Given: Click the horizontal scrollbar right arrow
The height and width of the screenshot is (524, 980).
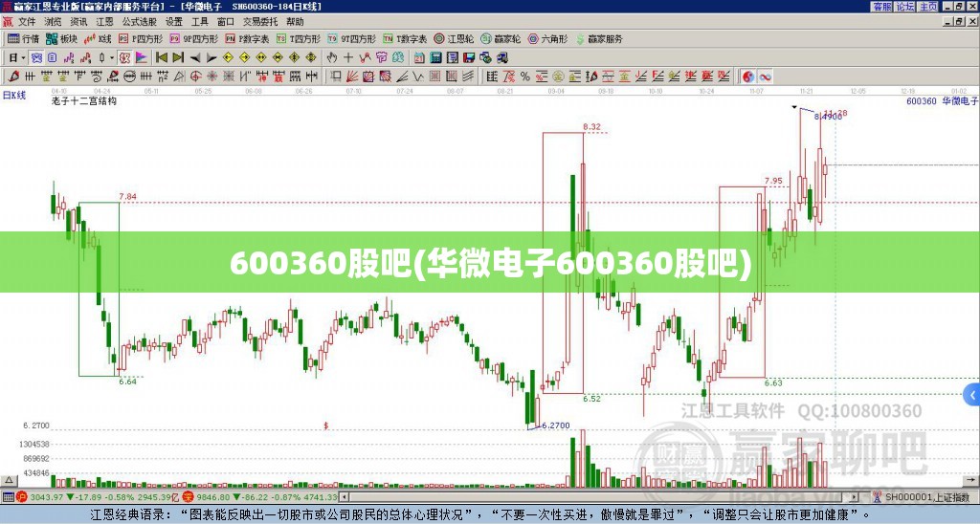Looking at the screenshot, I should click(x=854, y=497).
